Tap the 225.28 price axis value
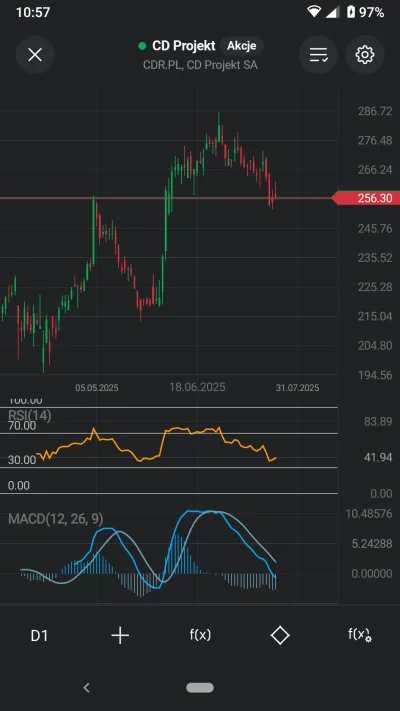The width and height of the screenshot is (400, 711). pos(375,287)
